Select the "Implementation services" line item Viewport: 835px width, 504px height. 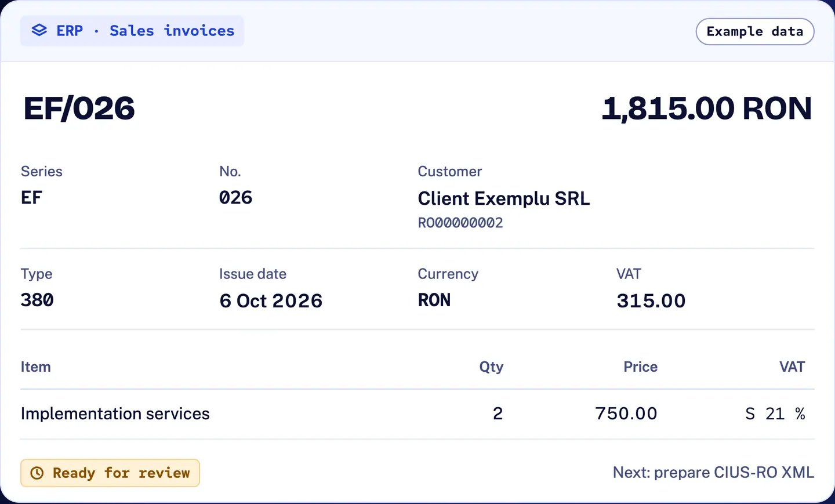[x=115, y=414]
